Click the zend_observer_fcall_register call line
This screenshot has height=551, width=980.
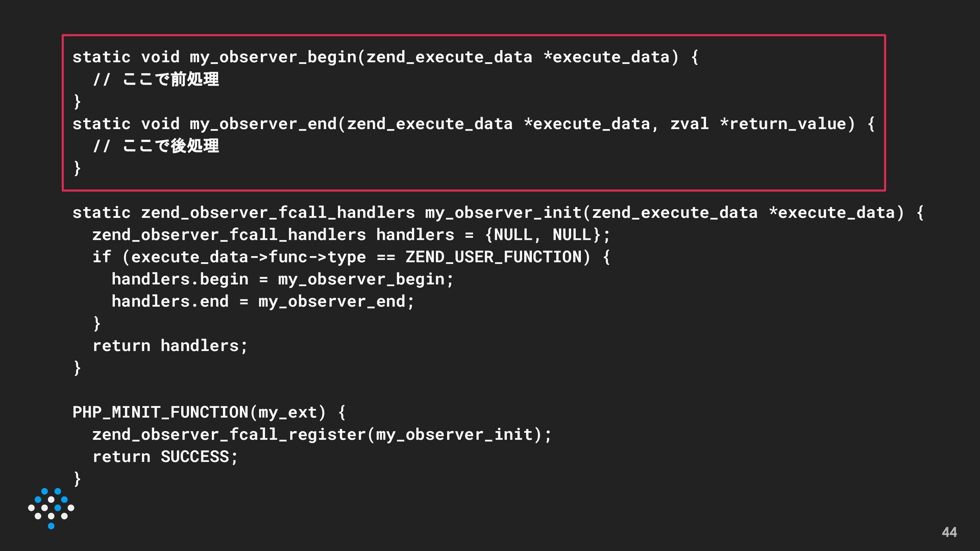tap(322, 434)
